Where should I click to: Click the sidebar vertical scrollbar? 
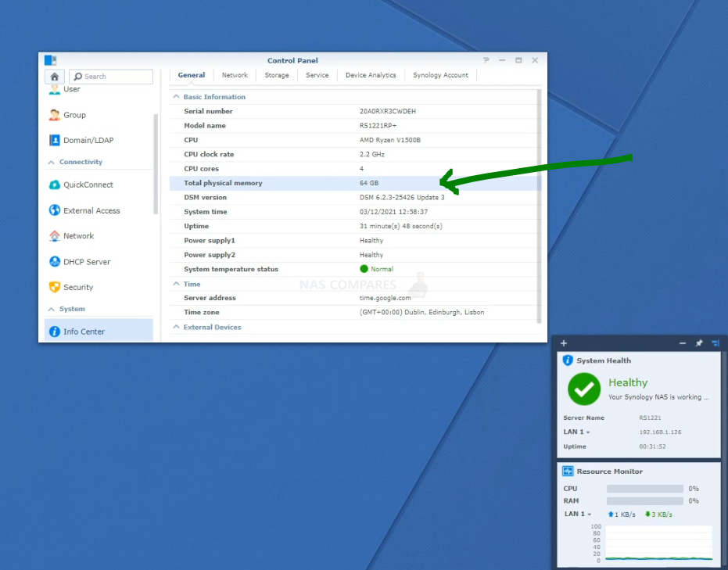pos(156,164)
